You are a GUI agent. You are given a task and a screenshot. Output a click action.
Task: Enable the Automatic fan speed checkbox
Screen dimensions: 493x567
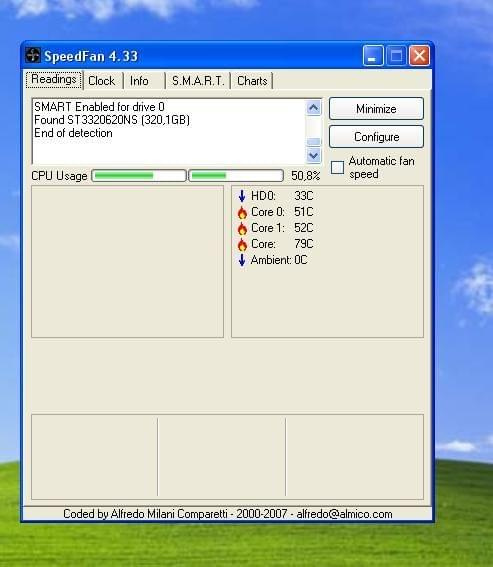click(337, 167)
